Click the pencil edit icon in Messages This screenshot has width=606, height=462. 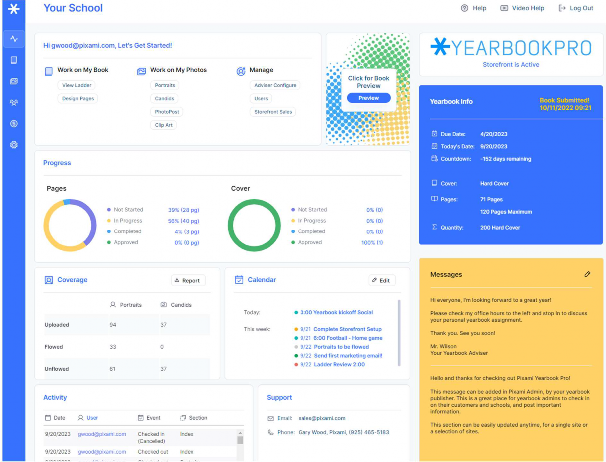(x=587, y=274)
